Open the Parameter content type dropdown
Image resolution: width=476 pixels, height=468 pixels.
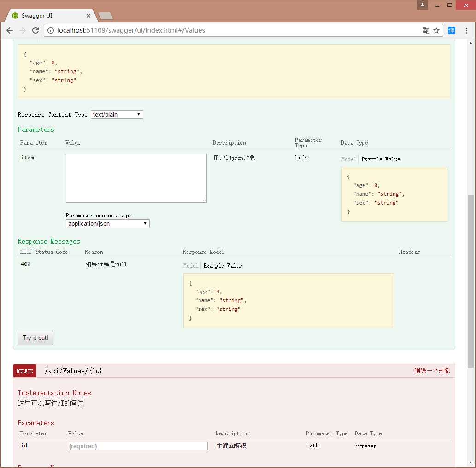pyautogui.click(x=108, y=224)
